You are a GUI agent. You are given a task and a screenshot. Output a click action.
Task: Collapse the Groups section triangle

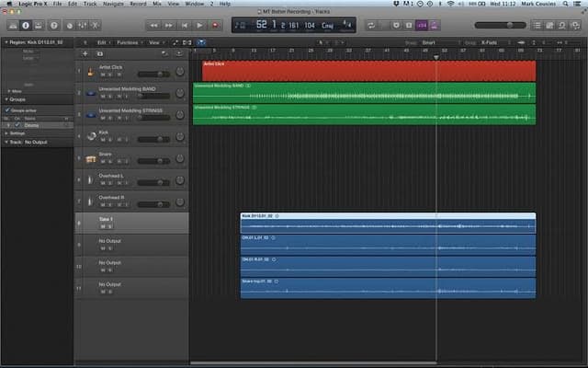tap(6, 99)
